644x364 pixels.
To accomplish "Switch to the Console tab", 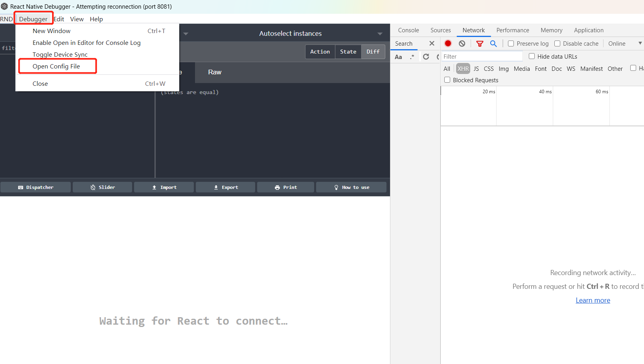I will (408, 30).
